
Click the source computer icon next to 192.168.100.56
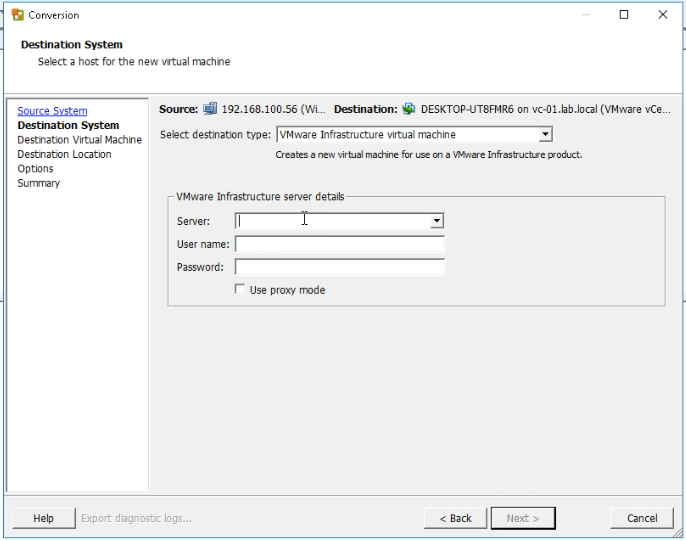[210, 108]
